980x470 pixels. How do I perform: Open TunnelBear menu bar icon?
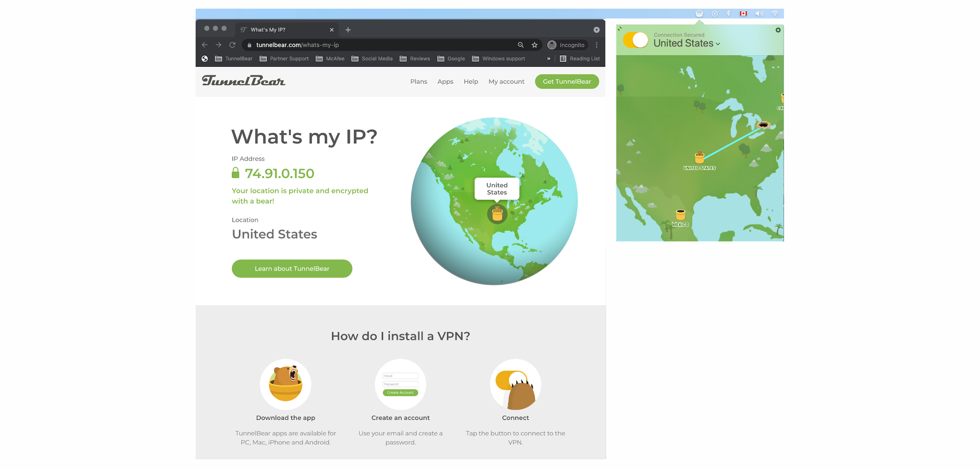coord(699,13)
